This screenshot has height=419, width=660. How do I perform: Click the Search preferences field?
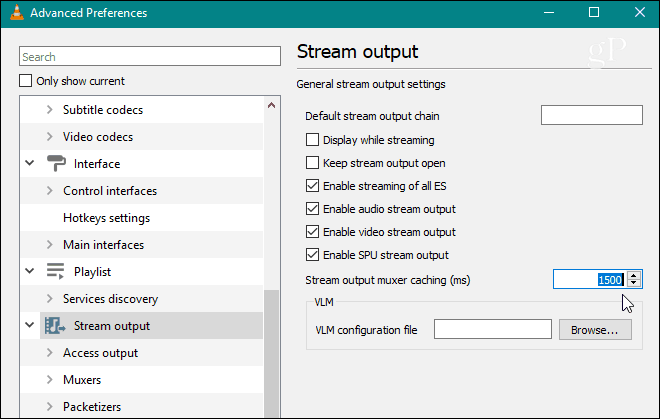(x=150, y=56)
